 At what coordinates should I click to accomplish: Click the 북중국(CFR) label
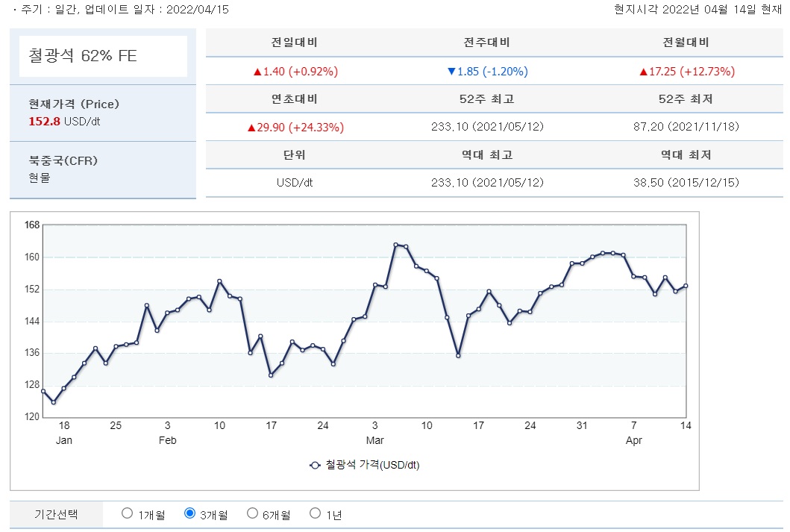click(x=63, y=160)
